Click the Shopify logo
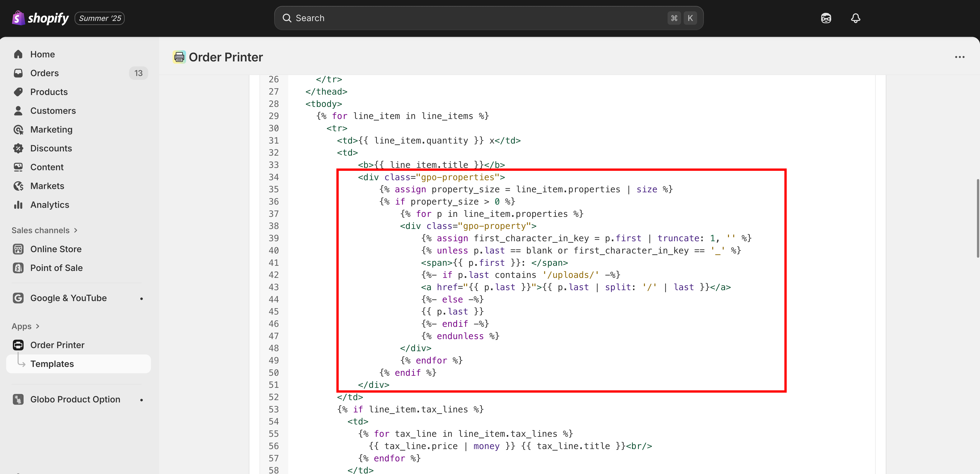 tap(40, 18)
